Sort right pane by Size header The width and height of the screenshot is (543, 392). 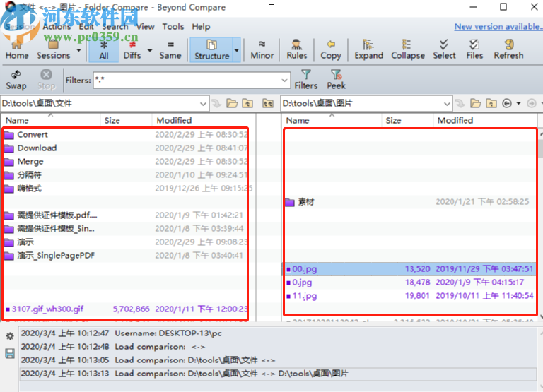pos(407,120)
